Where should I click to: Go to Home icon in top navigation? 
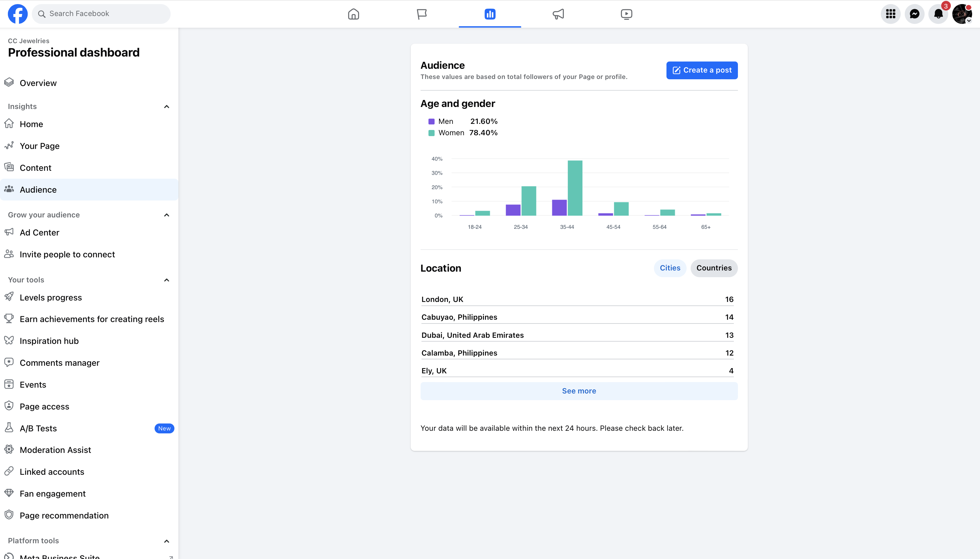(x=353, y=14)
